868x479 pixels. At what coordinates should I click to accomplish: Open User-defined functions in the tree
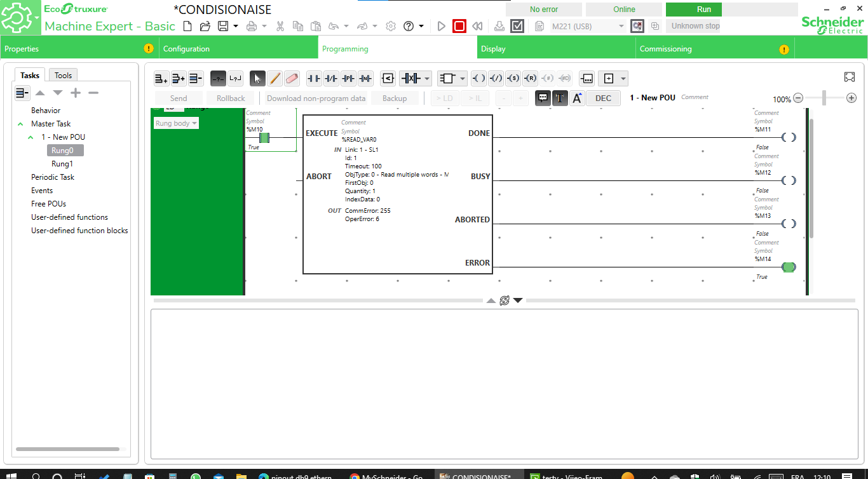pyautogui.click(x=69, y=217)
